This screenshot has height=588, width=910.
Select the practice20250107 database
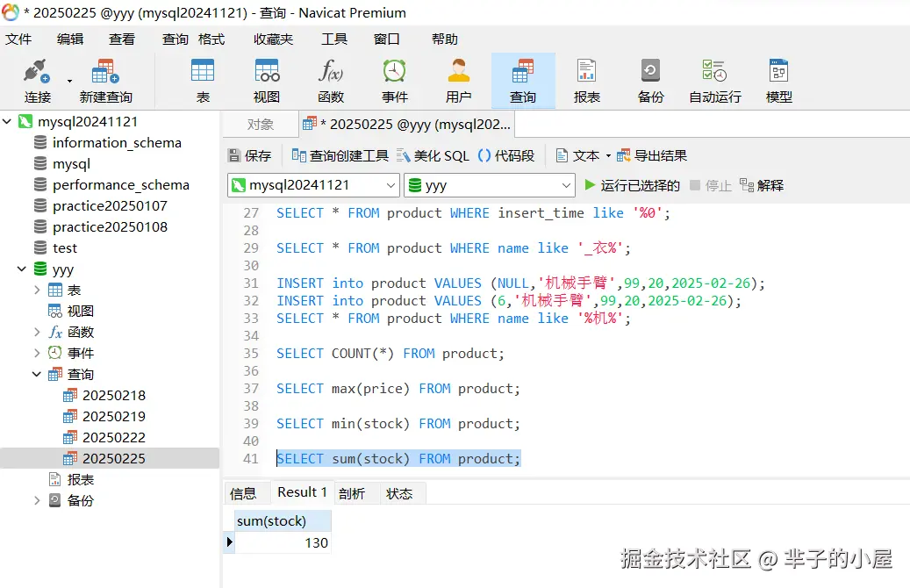tap(110, 206)
